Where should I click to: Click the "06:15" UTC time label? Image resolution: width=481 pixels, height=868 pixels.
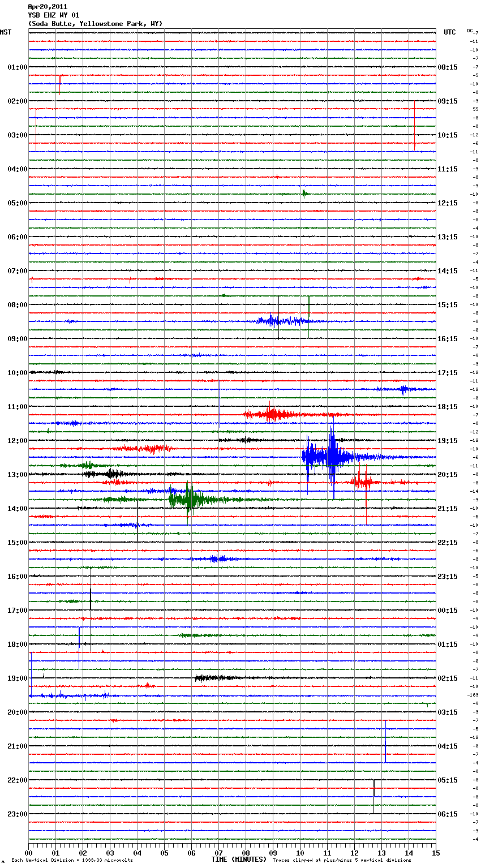448,814
